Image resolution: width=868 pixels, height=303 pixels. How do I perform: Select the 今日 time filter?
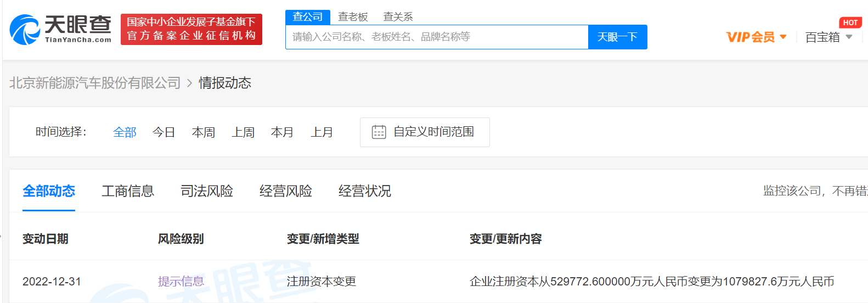click(x=164, y=132)
